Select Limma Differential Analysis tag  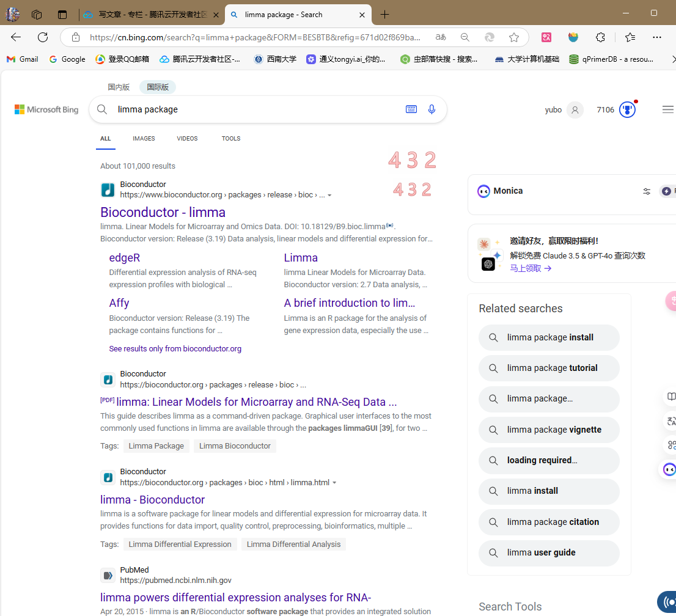pos(293,544)
